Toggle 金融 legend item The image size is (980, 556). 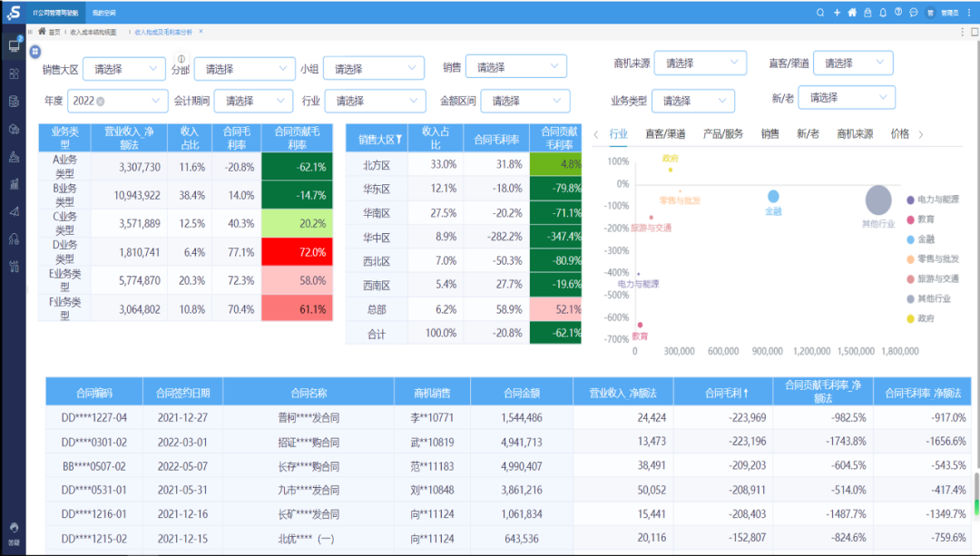(921, 239)
